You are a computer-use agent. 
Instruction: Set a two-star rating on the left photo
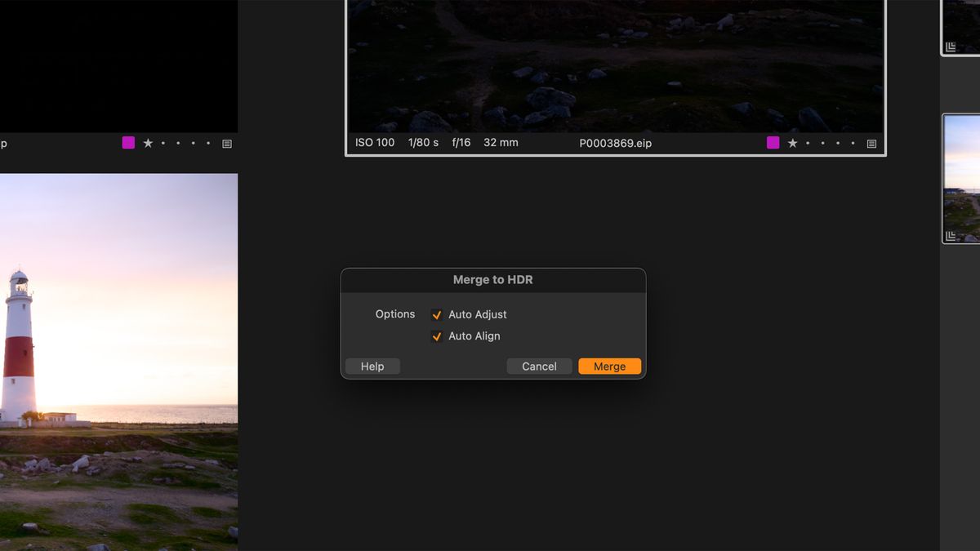[x=163, y=142]
